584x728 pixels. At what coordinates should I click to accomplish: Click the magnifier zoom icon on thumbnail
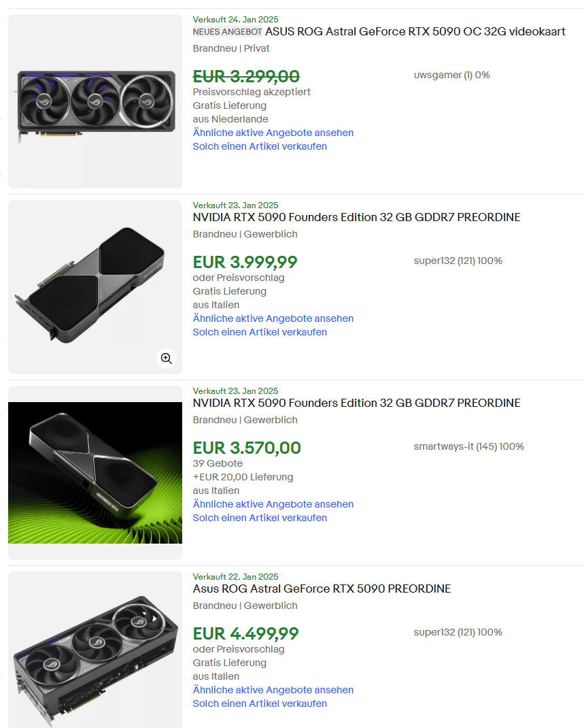point(167,359)
